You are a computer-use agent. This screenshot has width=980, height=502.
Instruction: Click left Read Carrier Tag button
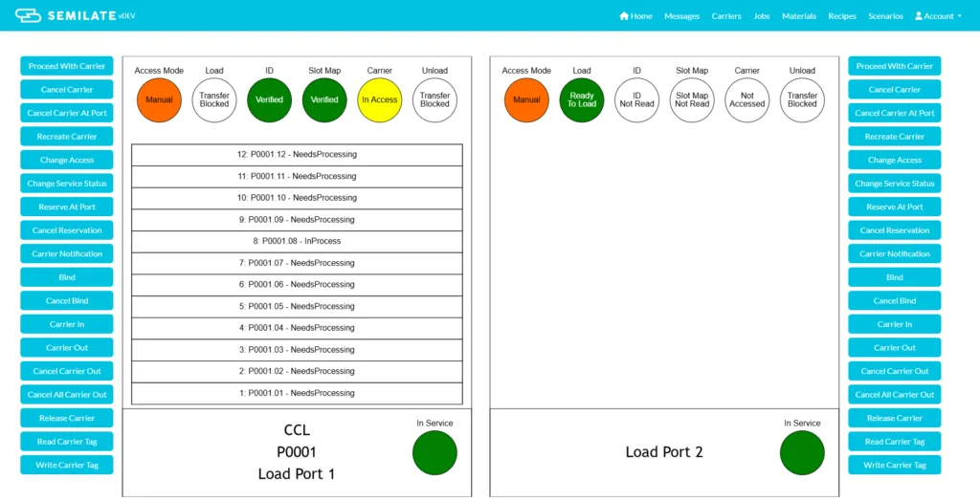67,442
